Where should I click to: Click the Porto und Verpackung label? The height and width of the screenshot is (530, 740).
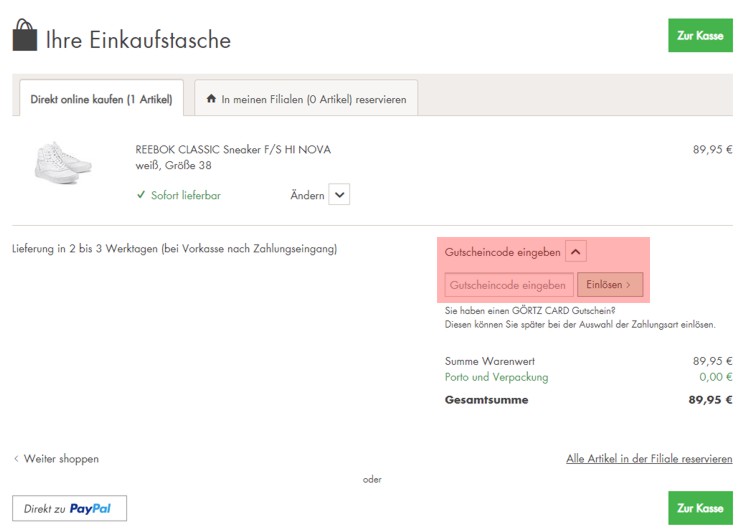coord(496,377)
